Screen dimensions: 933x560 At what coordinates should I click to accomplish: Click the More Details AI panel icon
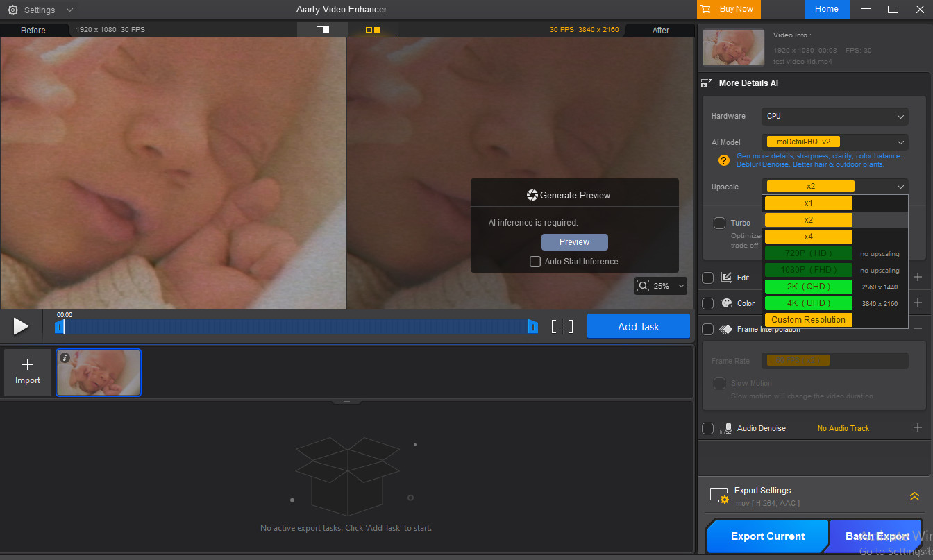click(x=707, y=83)
